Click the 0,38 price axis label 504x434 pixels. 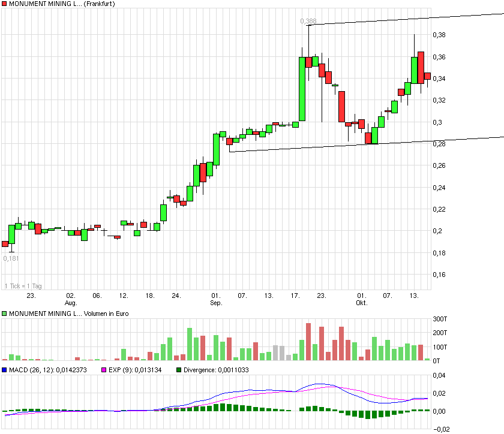(x=439, y=35)
